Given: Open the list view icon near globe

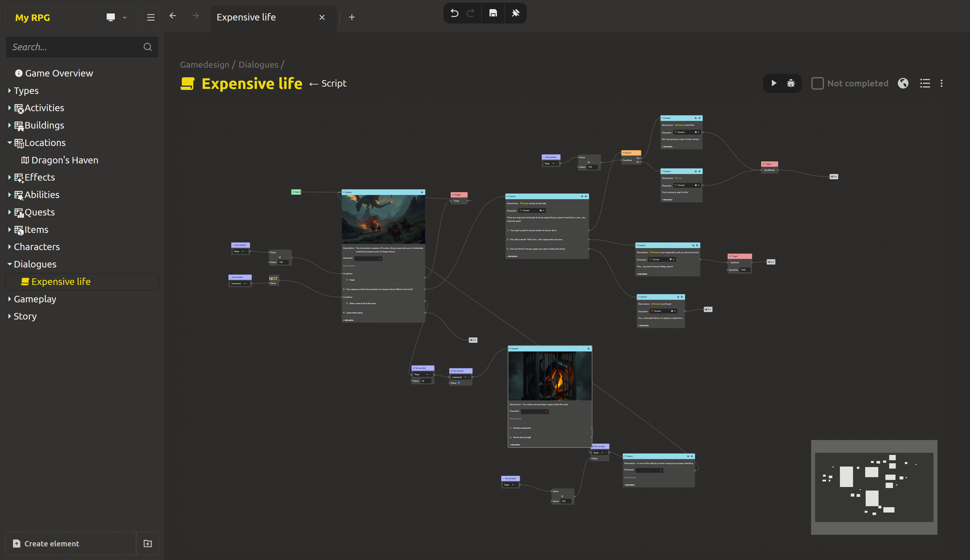Looking at the screenshot, I should [x=925, y=83].
